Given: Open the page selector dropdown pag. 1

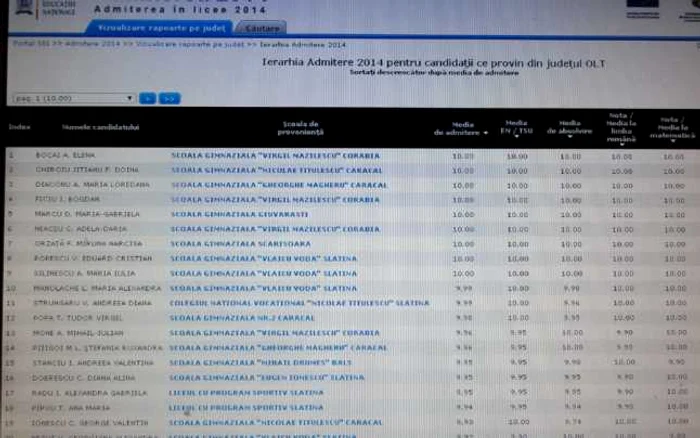Looking at the screenshot, I should [x=74, y=98].
